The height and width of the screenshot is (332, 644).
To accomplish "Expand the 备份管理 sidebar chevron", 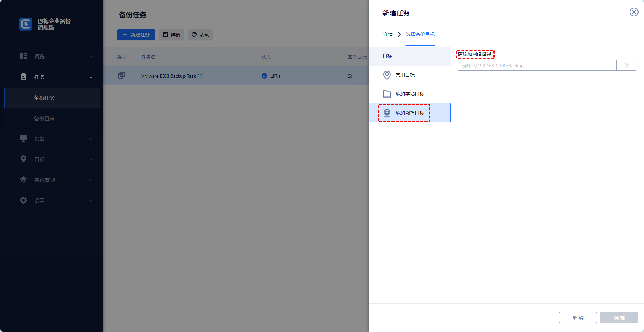I will 91,180.
